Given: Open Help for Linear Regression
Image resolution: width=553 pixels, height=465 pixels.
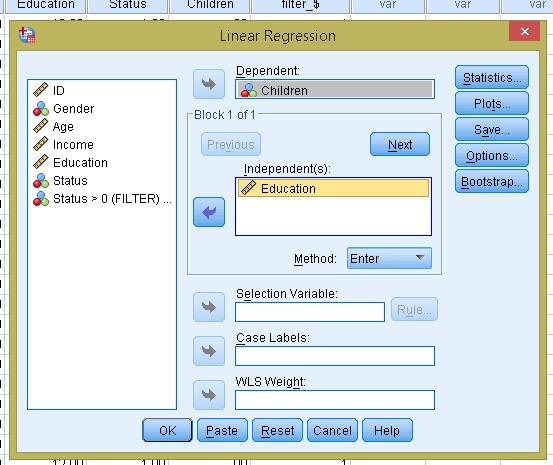Looking at the screenshot, I should click(x=387, y=430).
